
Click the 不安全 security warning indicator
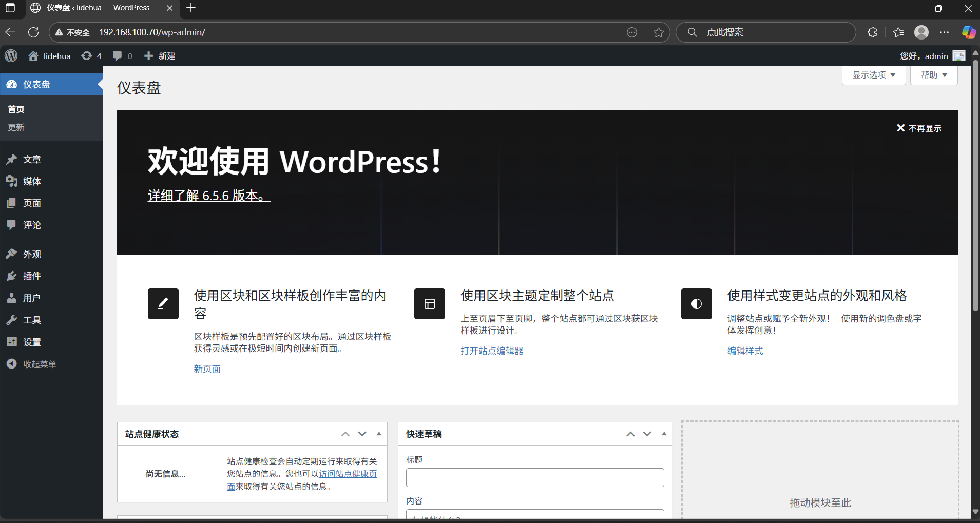(72, 32)
